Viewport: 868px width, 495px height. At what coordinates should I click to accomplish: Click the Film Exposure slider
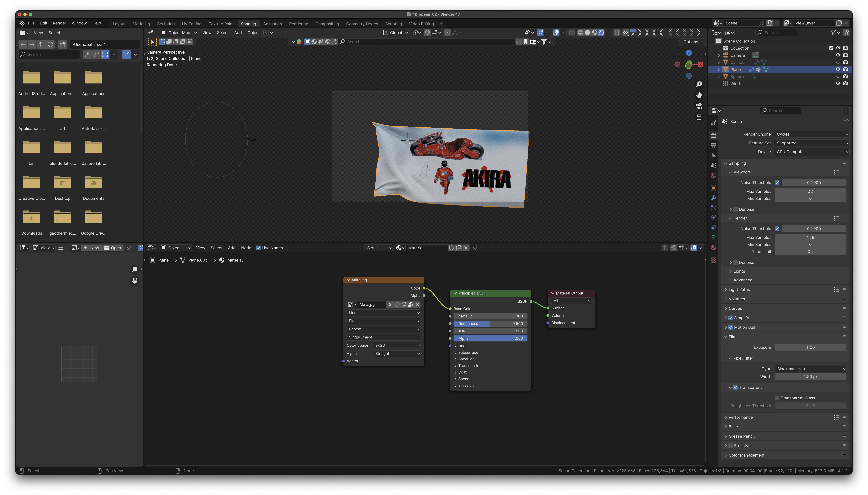[810, 347]
